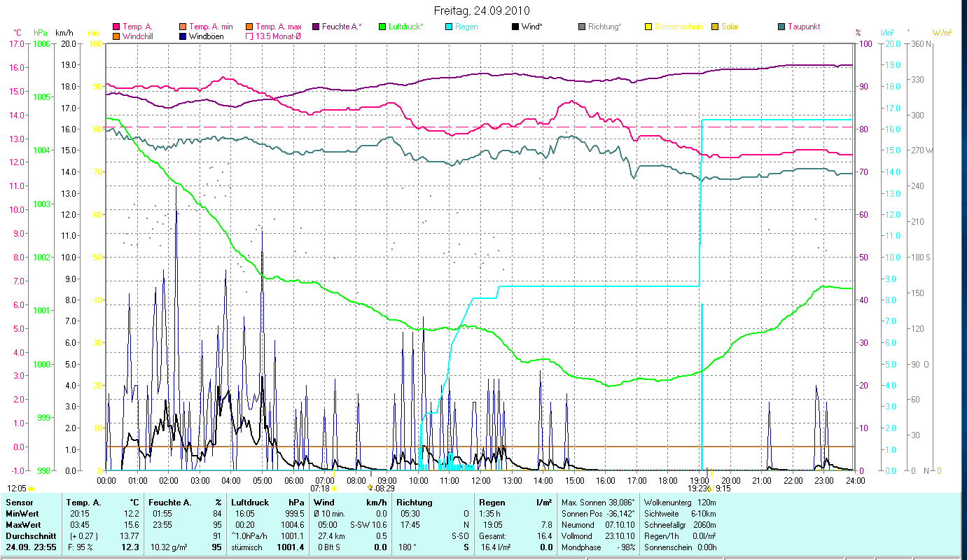Image resolution: width=967 pixels, height=560 pixels.
Task: Click the Windchill legend label
Action: (x=137, y=36)
